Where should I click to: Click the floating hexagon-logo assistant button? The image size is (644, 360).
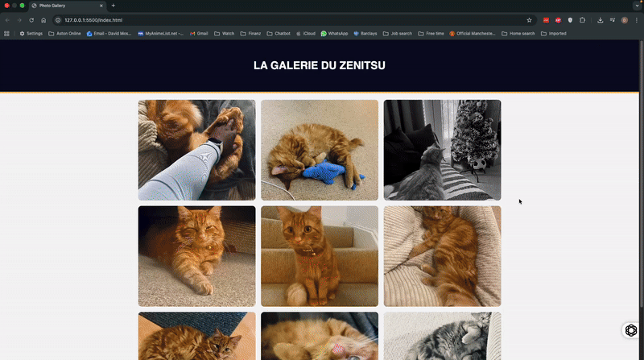click(x=631, y=330)
